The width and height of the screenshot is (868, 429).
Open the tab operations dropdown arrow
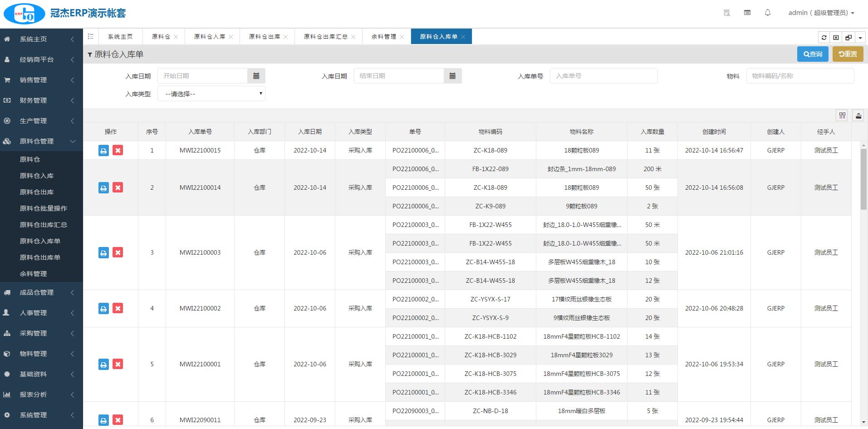click(860, 38)
